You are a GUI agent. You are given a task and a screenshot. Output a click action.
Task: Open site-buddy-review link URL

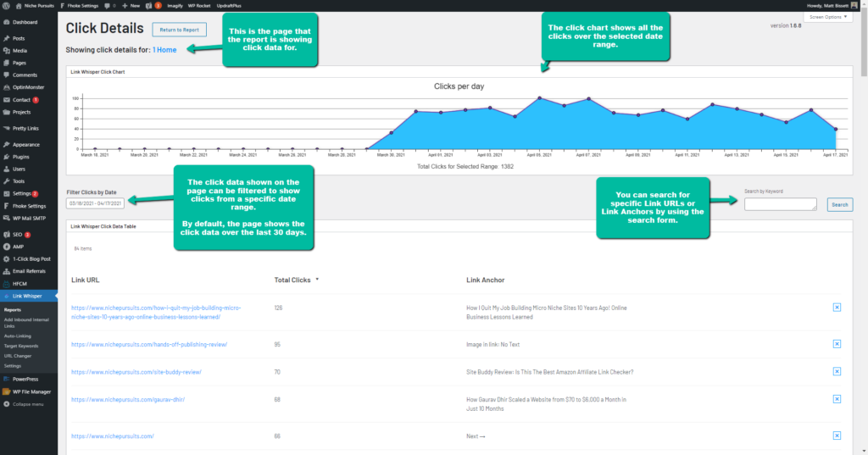(x=136, y=372)
